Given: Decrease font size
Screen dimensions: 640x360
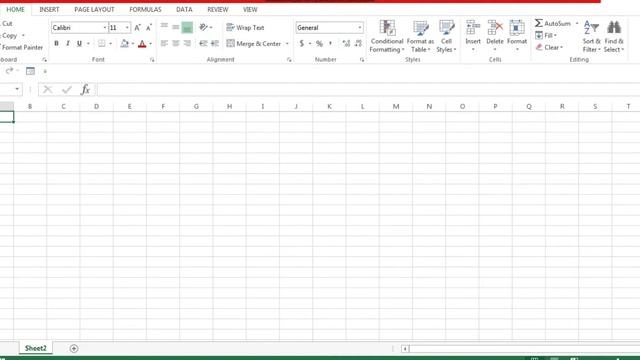Looking at the screenshot, I should pos(149,27).
